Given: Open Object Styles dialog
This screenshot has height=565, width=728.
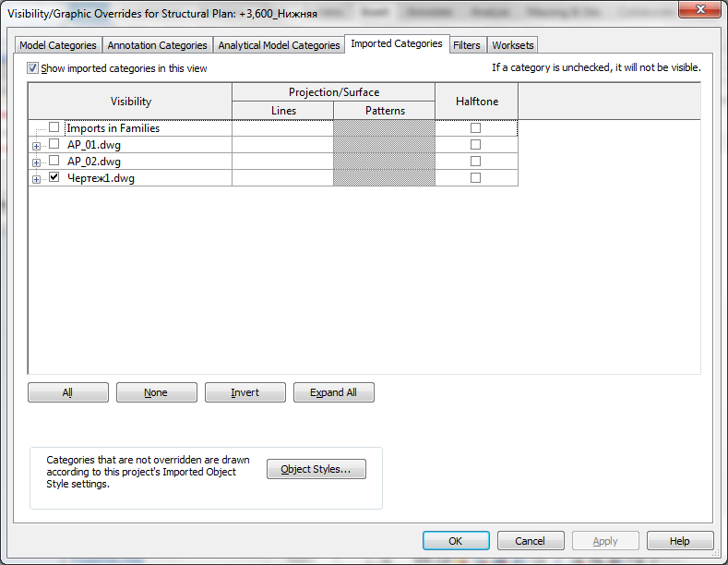Looking at the screenshot, I should click(316, 469).
